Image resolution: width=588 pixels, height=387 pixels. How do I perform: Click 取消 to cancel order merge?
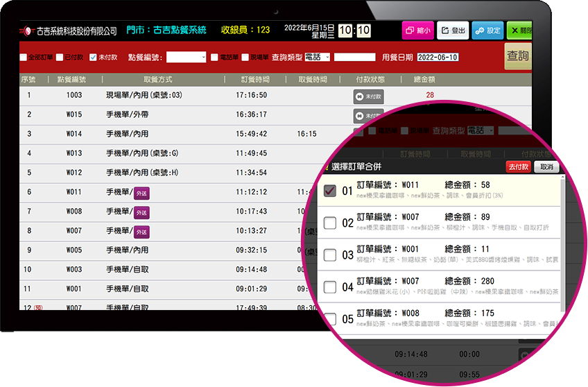pyautogui.click(x=547, y=167)
